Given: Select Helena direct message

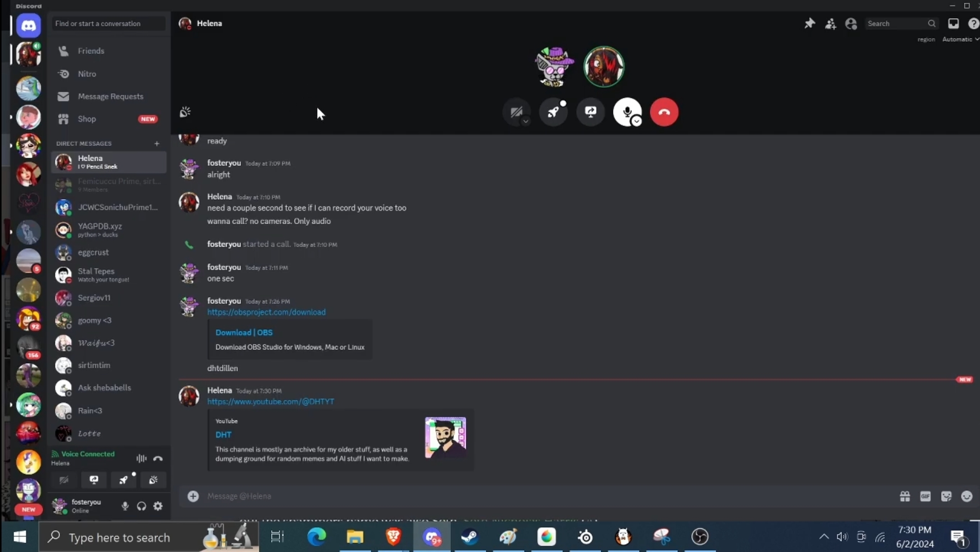Looking at the screenshot, I should (x=109, y=162).
